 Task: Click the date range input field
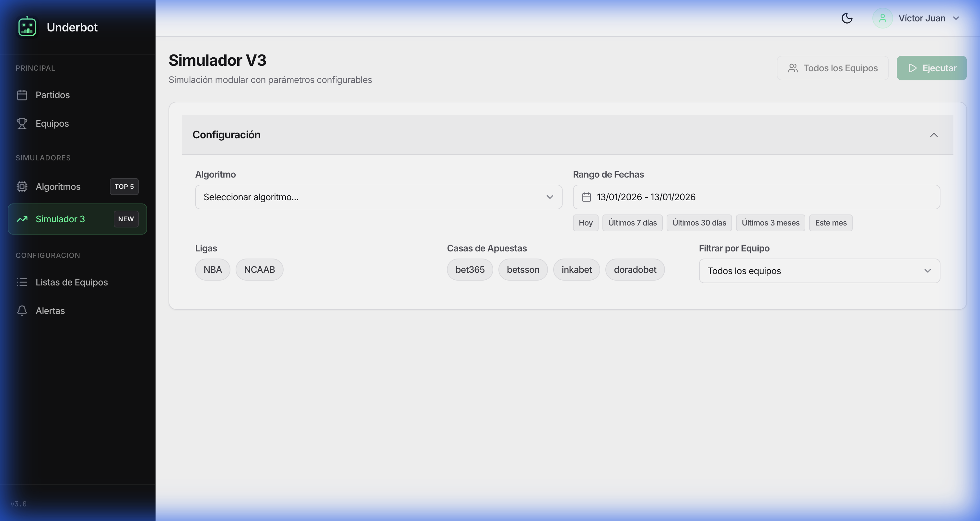point(756,197)
